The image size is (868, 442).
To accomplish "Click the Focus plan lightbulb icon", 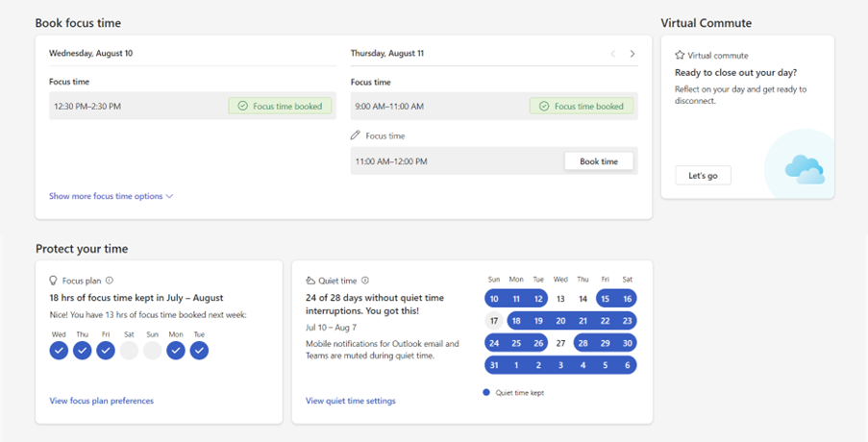I will pos(54,281).
